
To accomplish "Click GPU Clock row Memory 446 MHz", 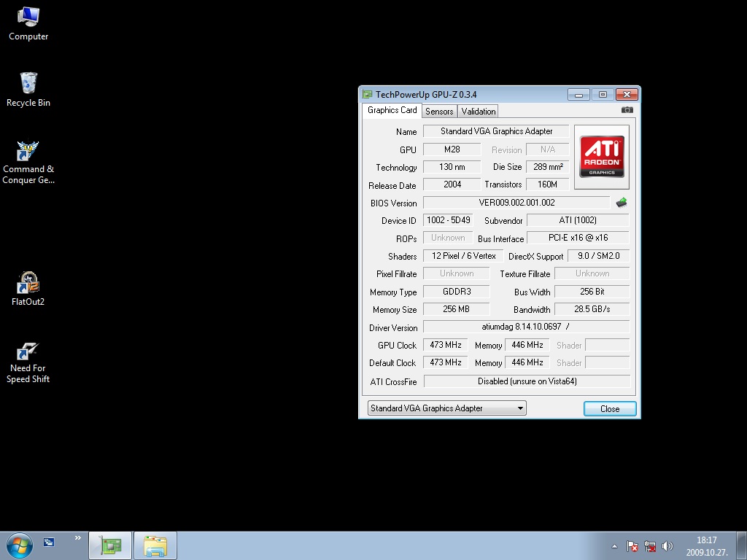I will tap(527, 345).
